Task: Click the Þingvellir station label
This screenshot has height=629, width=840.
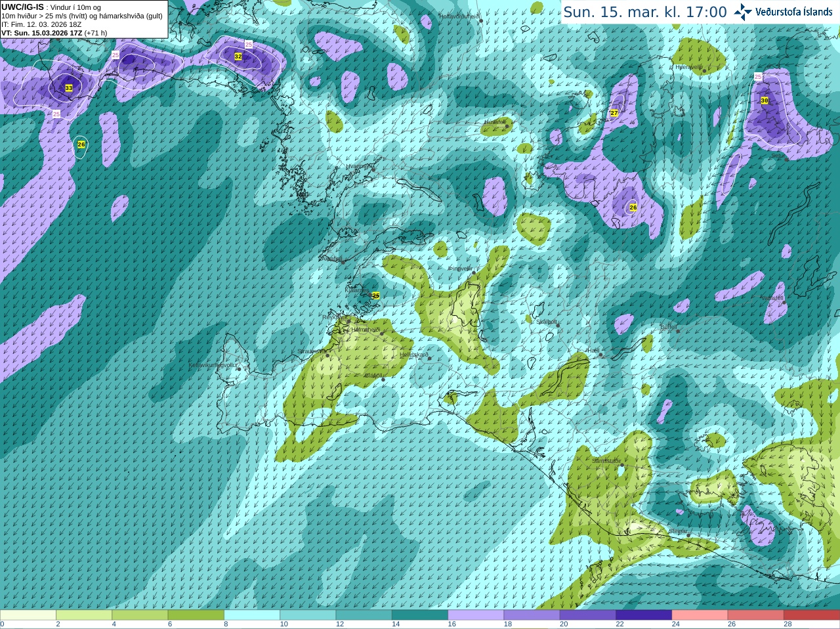Action: tap(461, 269)
